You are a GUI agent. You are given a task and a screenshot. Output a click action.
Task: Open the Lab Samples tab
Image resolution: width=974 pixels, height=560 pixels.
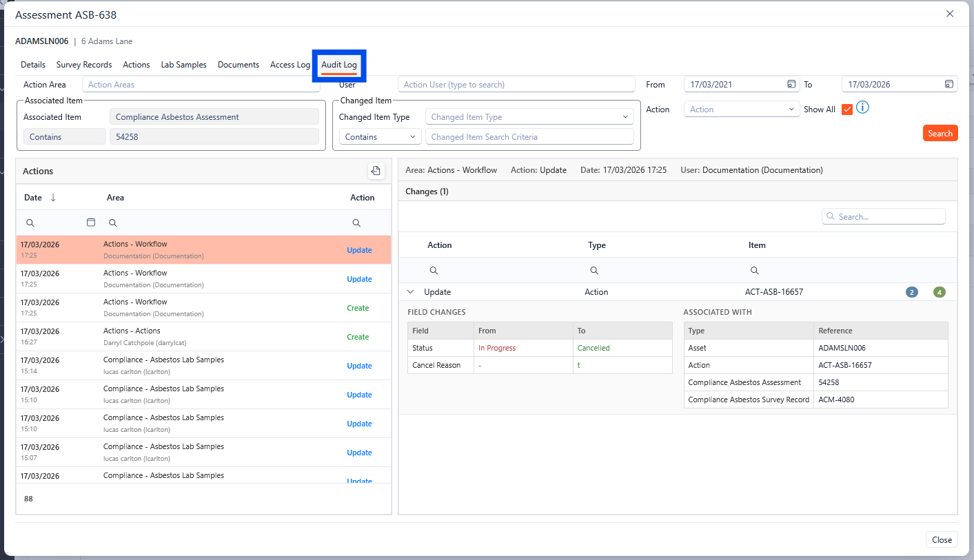[x=183, y=65]
